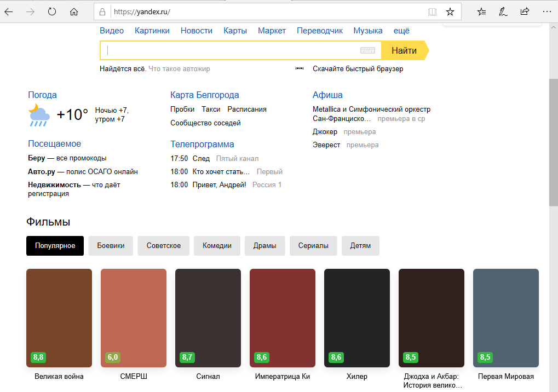Add page to favorites star icon
Image resolution: width=558 pixels, height=392 pixels.
point(450,11)
